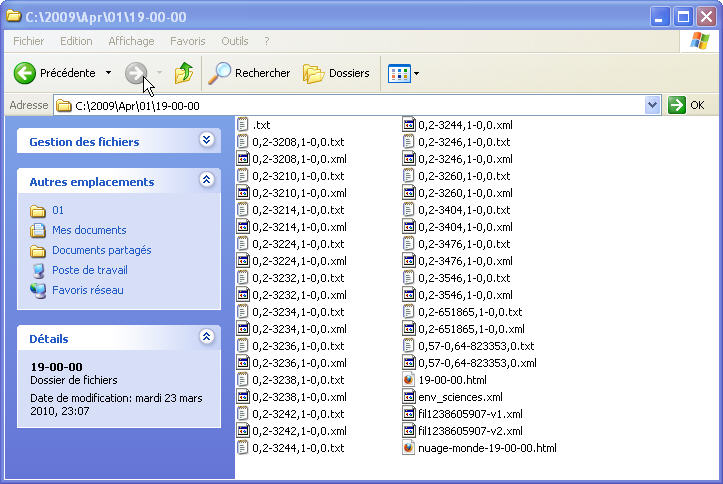
Task: Select Firefox icon of nuage-monde-19-00-00.html
Action: pos(409,448)
